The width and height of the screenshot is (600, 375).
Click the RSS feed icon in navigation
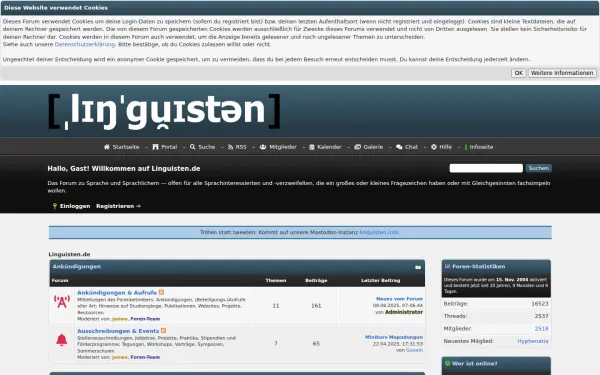[230, 147]
